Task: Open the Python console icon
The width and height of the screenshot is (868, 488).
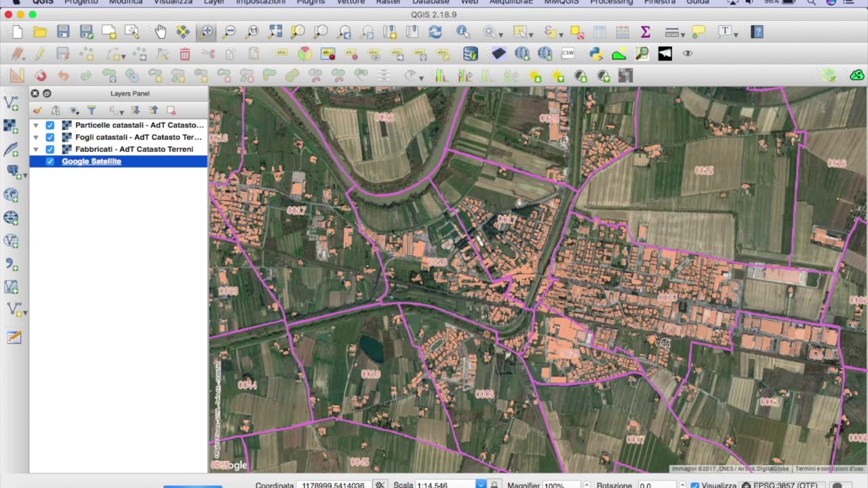Action: click(x=596, y=54)
